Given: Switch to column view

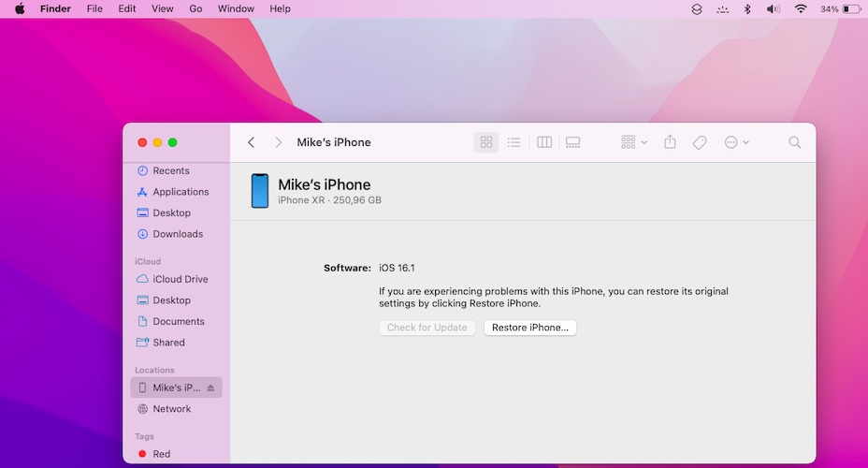Looking at the screenshot, I should [x=544, y=142].
